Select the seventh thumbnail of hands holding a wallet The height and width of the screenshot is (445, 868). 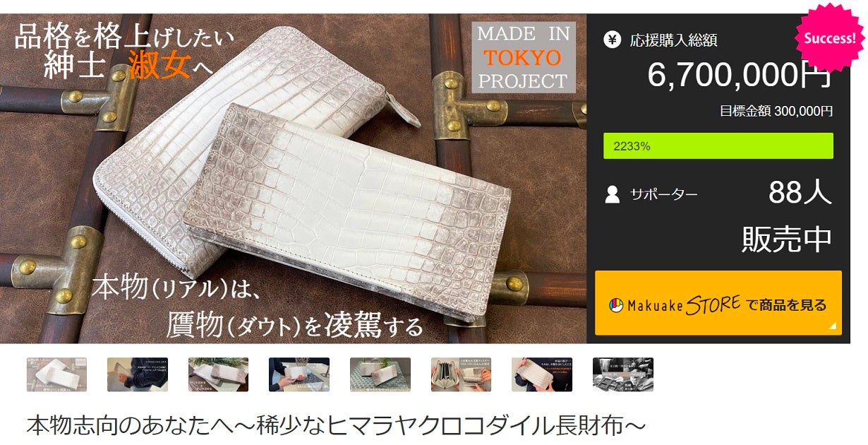point(542,374)
